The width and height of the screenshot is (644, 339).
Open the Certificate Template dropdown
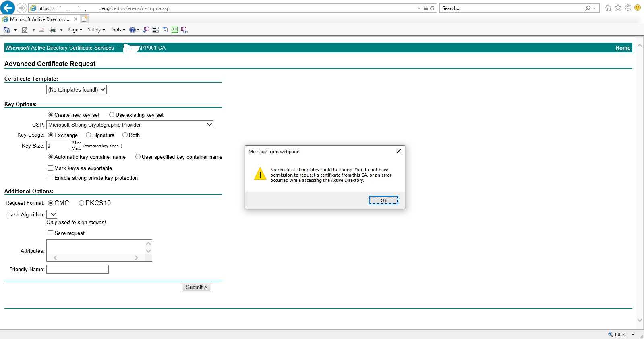[77, 89]
